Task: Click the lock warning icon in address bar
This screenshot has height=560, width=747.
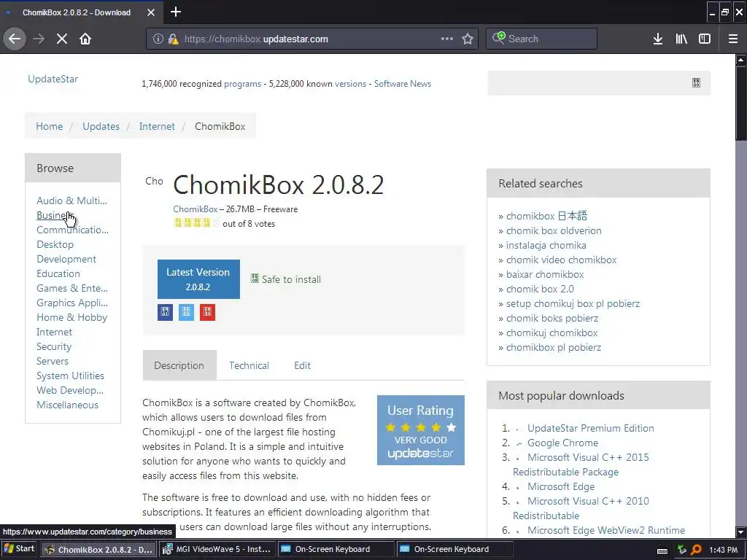Action: point(173,39)
